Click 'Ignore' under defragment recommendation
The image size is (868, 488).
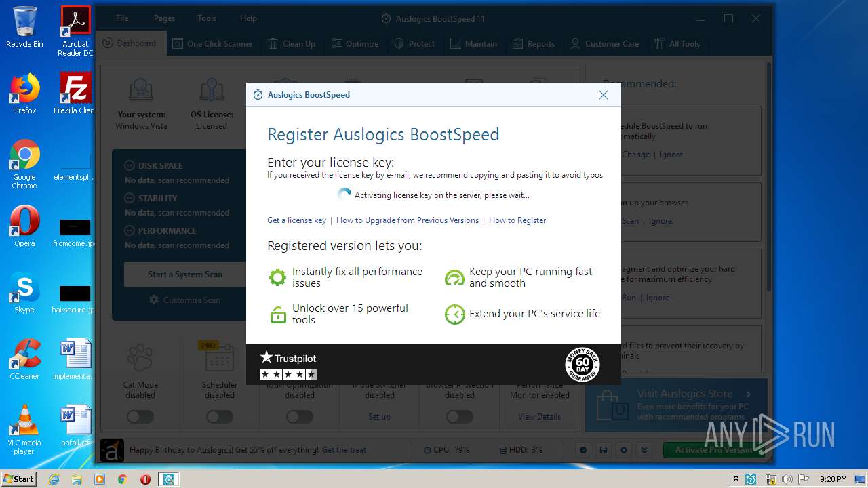tap(658, 298)
